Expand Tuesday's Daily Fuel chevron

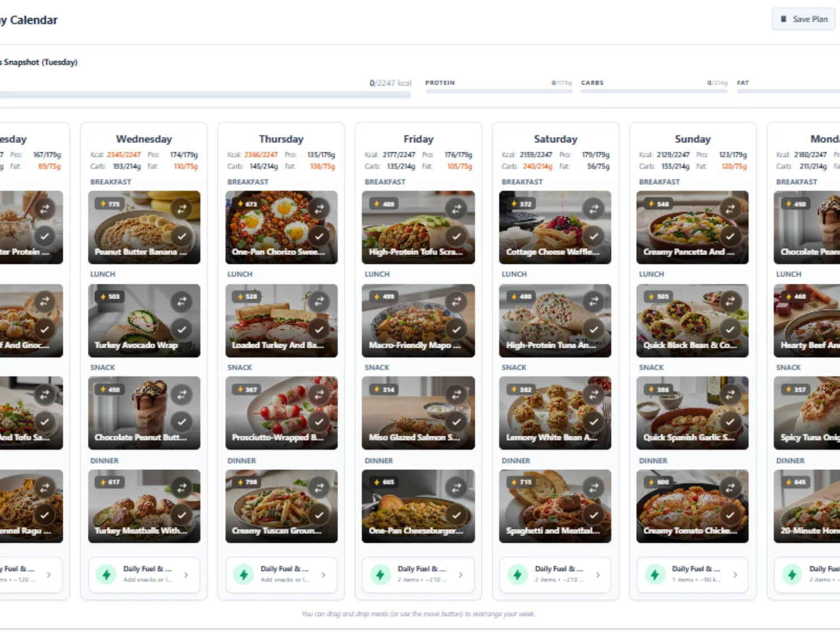(49, 575)
